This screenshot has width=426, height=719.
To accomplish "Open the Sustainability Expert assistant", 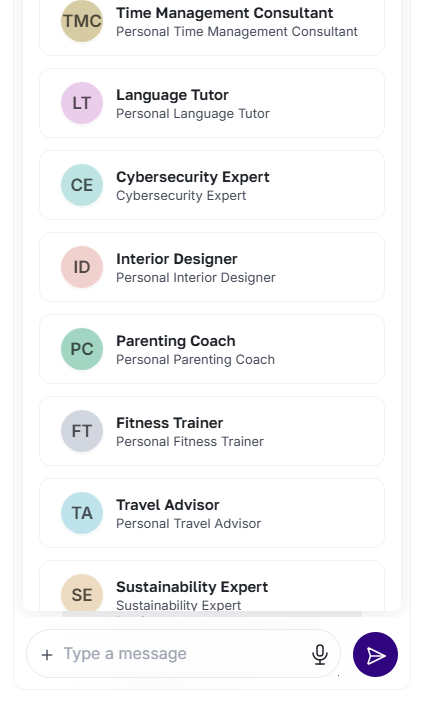I will 212,586.
